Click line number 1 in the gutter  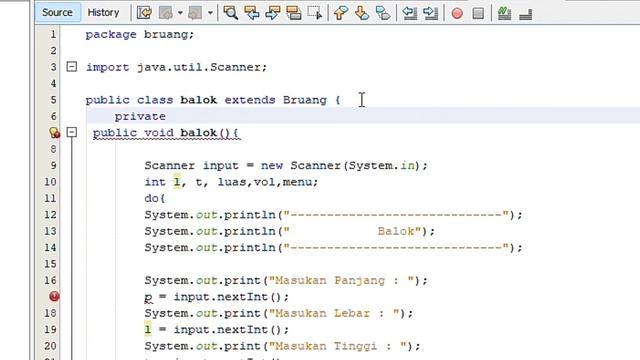point(53,34)
